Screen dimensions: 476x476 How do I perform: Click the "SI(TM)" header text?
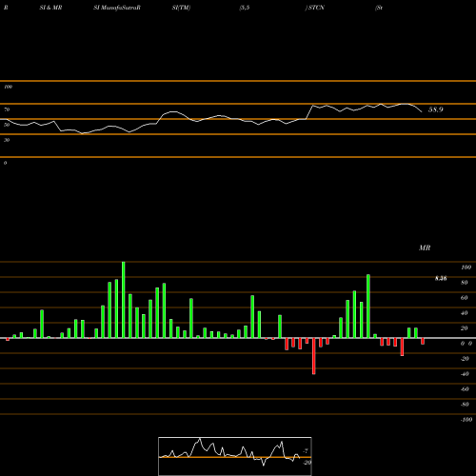pyautogui.click(x=181, y=8)
